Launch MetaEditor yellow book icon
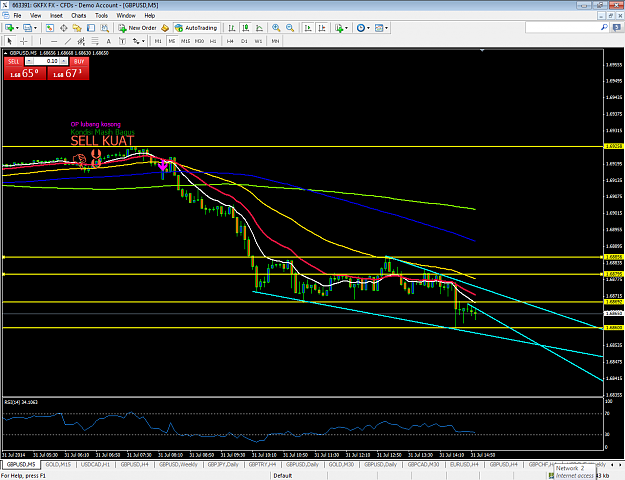625x480 pixels. [165, 28]
